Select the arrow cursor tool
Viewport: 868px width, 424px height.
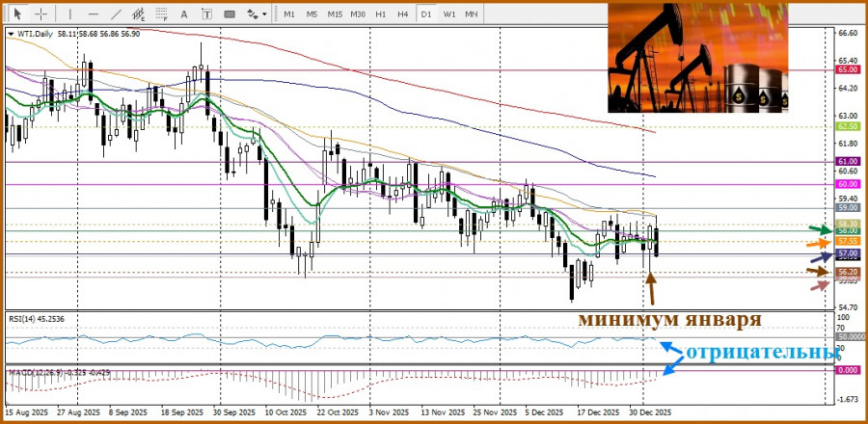point(17,14)
